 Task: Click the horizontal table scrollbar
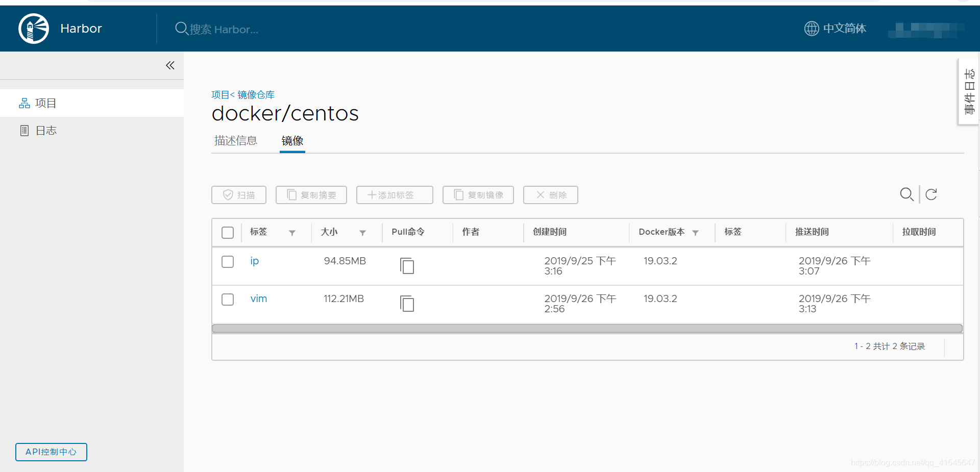(587, 329)
